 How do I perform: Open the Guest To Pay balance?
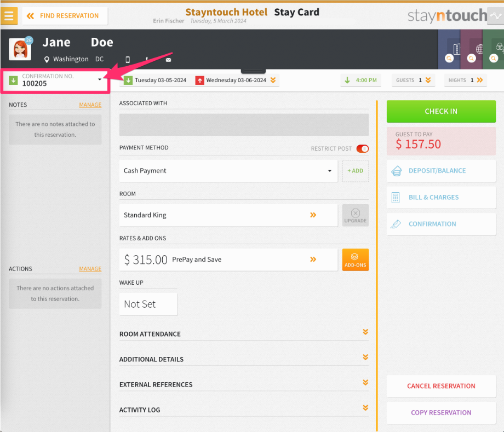point(441,141)
